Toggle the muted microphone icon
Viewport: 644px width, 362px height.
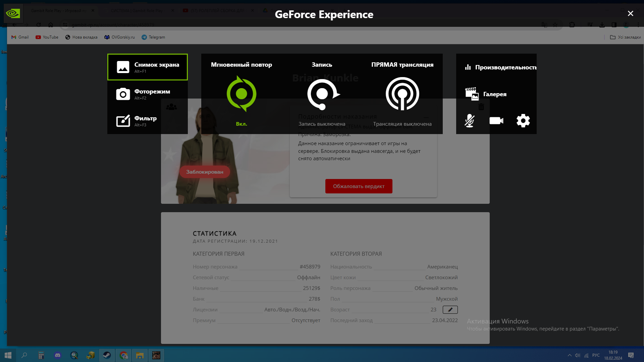(x=469, y=121)
